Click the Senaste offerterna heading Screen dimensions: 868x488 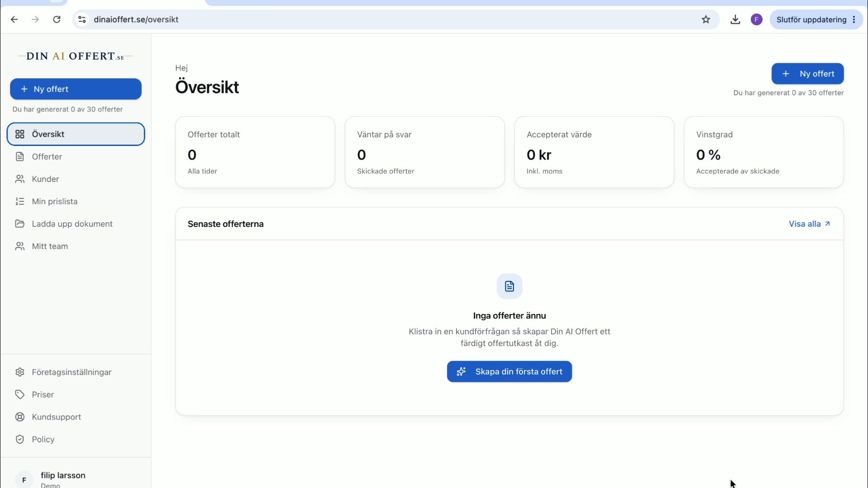click(x=226, y=224)
